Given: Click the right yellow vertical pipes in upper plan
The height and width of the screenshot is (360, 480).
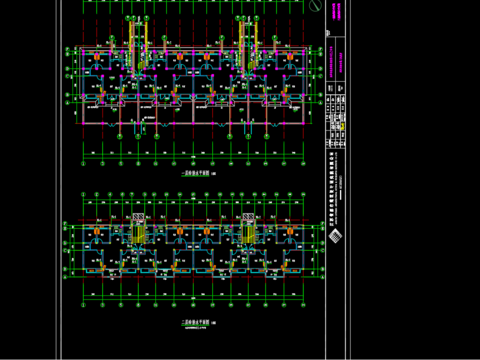Looking at the screenshot, I should coord(248,47).
